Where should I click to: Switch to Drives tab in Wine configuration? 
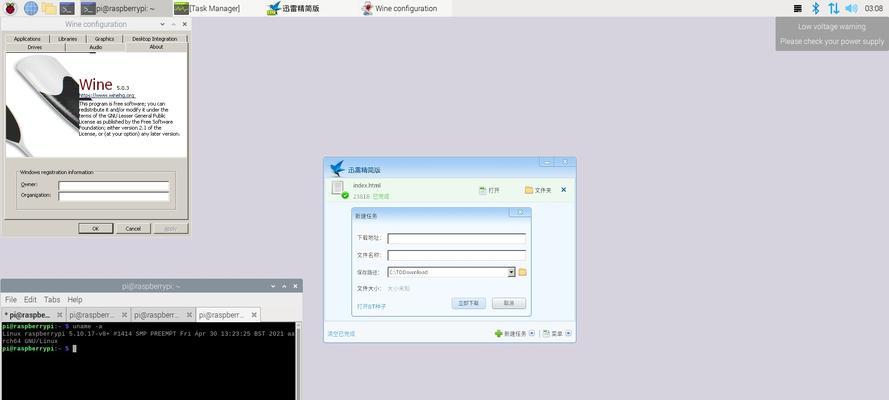click(35, 47)
